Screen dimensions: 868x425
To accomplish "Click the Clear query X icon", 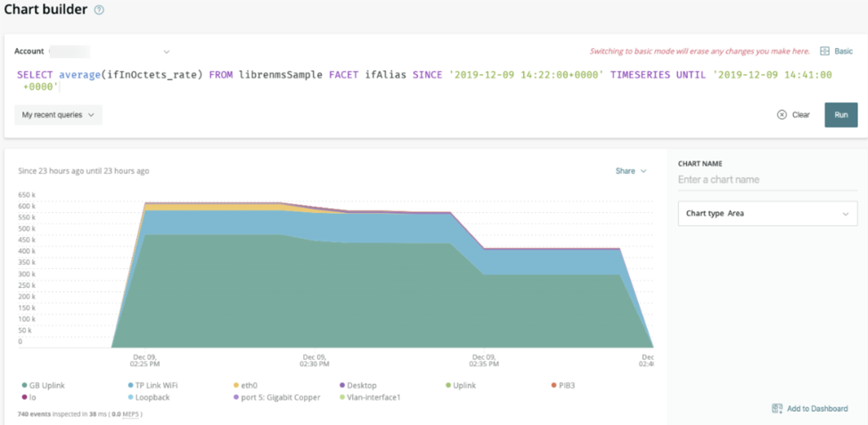I will 782,115.
